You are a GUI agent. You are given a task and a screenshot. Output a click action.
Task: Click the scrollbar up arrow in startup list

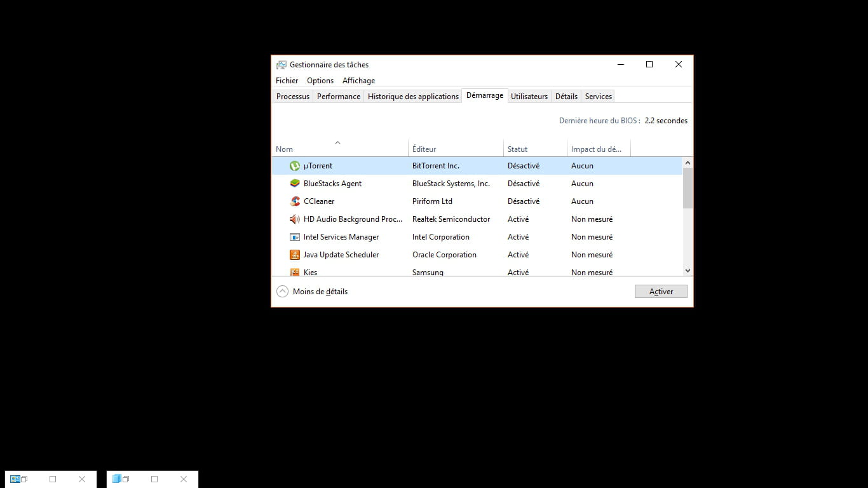coord(688,163)
